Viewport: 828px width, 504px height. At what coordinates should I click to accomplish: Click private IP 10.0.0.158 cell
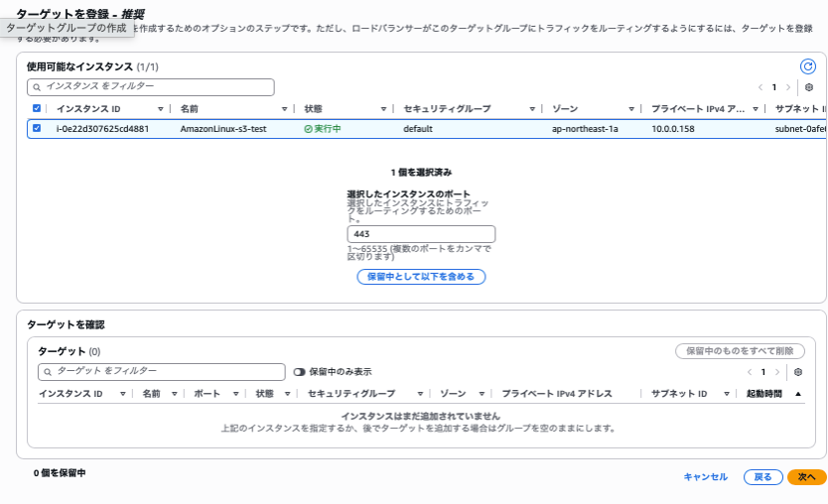coord(673,129)
